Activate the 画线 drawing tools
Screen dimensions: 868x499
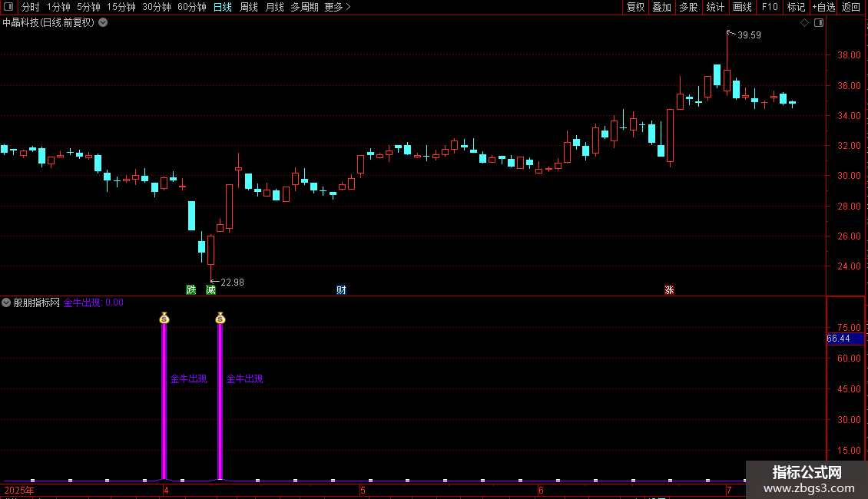(742, 7)
